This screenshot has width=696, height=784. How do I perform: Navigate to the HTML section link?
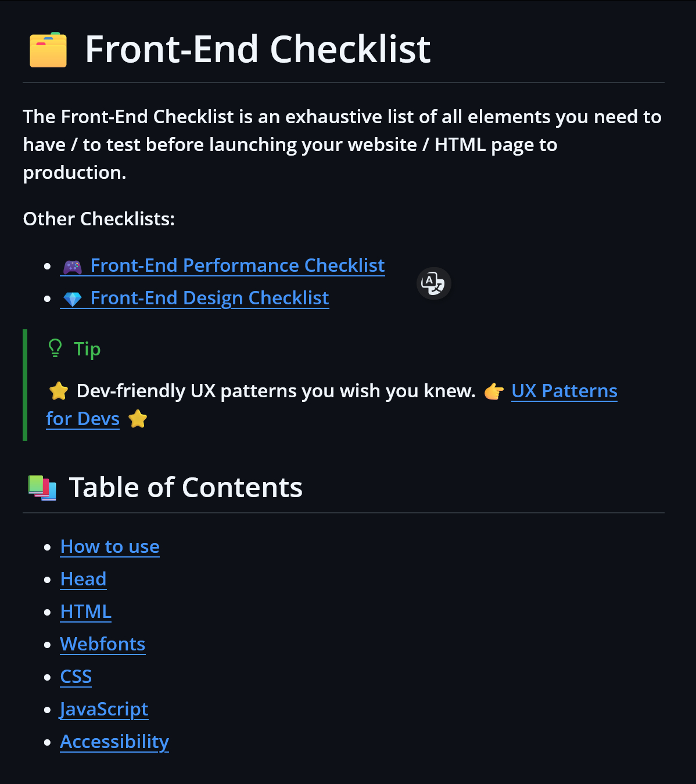tap(86, 612)
